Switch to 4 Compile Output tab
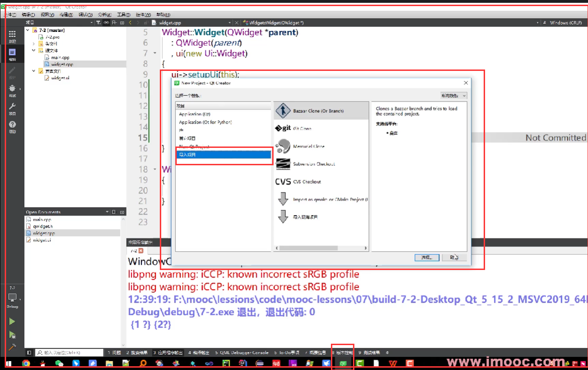The width and height of the screenshot is (588, 370). [x=199, y=352]
